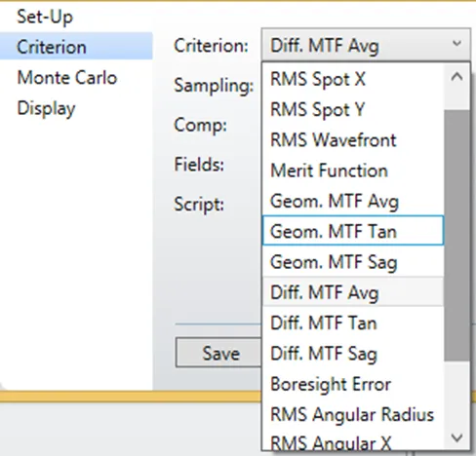Choose Diff. MTF Sag criterion
The image size is (476, 456).
(x=353, y=354)
